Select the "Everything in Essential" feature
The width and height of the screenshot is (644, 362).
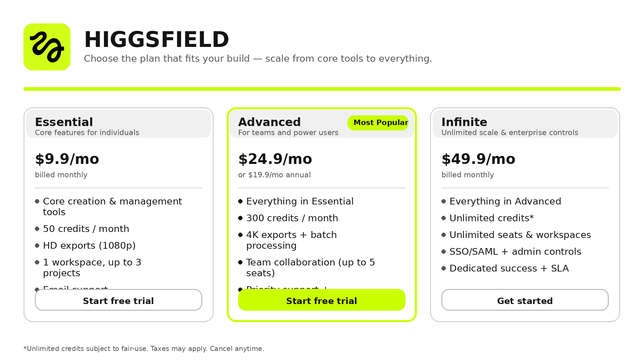tap(300, 201)
